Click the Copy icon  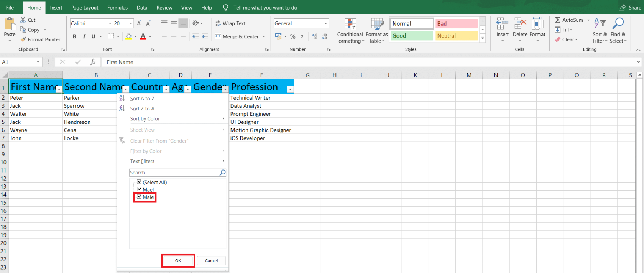23,30
